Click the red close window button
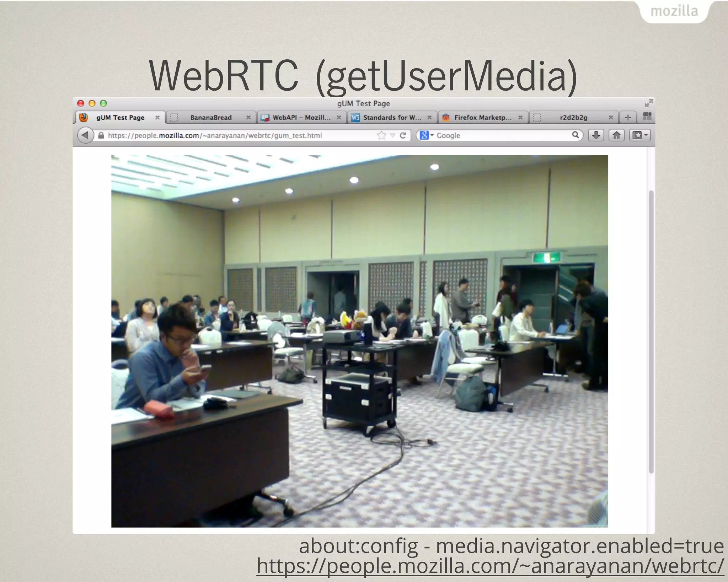Screen dimensions: 728x582 pos(81,103)
